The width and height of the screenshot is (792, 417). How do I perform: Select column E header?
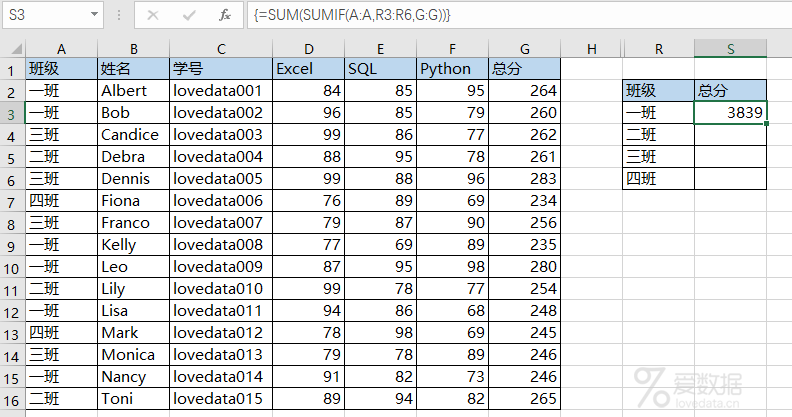tap(380, 49)
